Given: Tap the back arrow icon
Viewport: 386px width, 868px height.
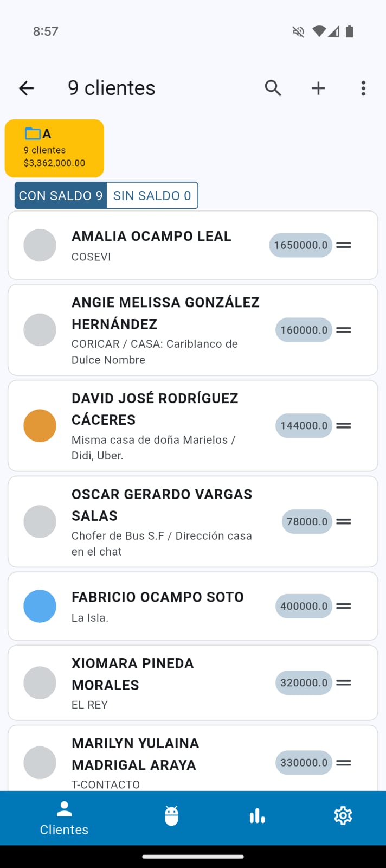Looking at the screenshot, I should click(26, 88).
